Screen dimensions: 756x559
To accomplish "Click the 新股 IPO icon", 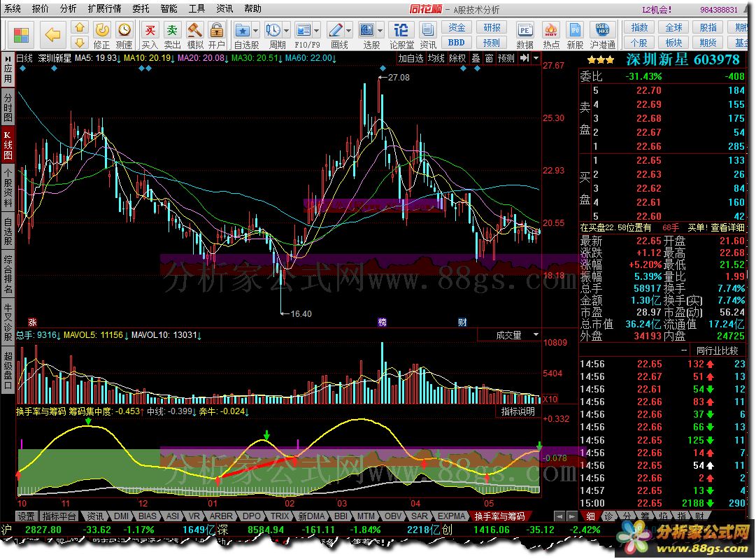I will [x=575, y=30].
